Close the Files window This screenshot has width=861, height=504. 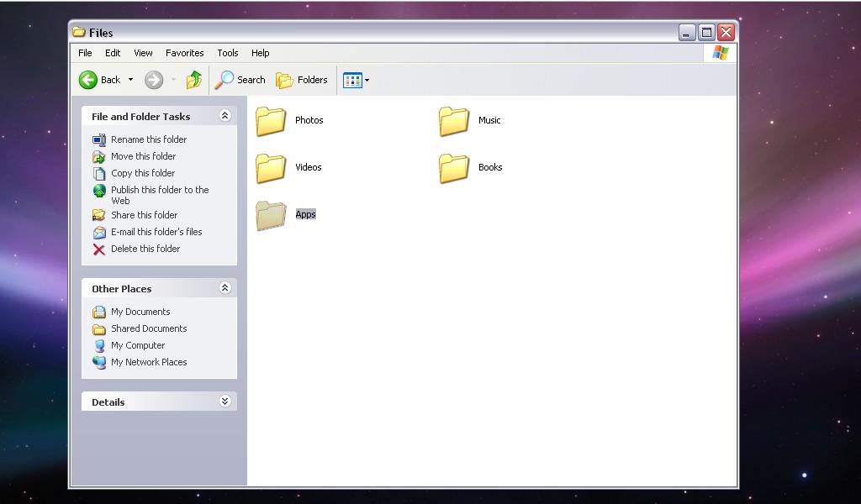726,33
